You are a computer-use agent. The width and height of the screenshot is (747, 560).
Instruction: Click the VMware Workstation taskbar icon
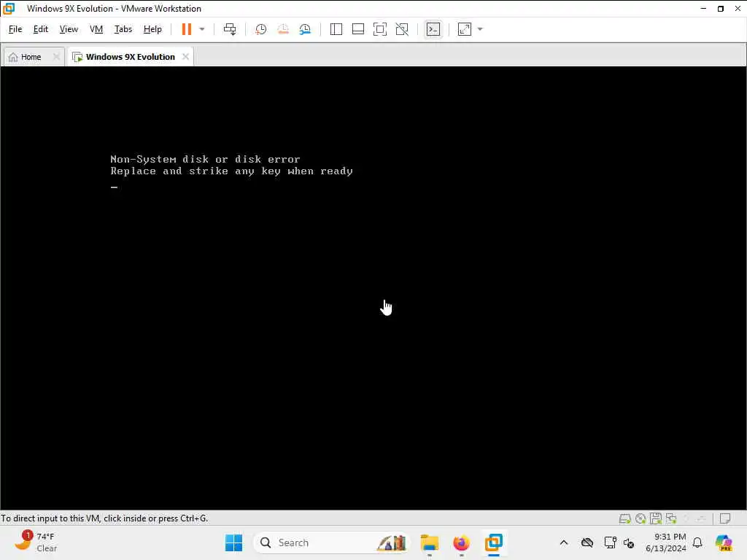(x=494, y=542)
